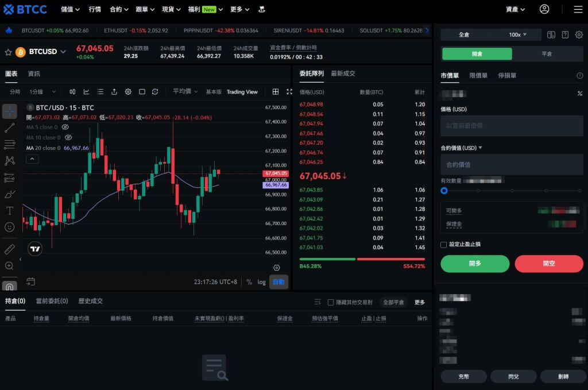Switch to the 資訊 info tab

(x=34, y=74)
